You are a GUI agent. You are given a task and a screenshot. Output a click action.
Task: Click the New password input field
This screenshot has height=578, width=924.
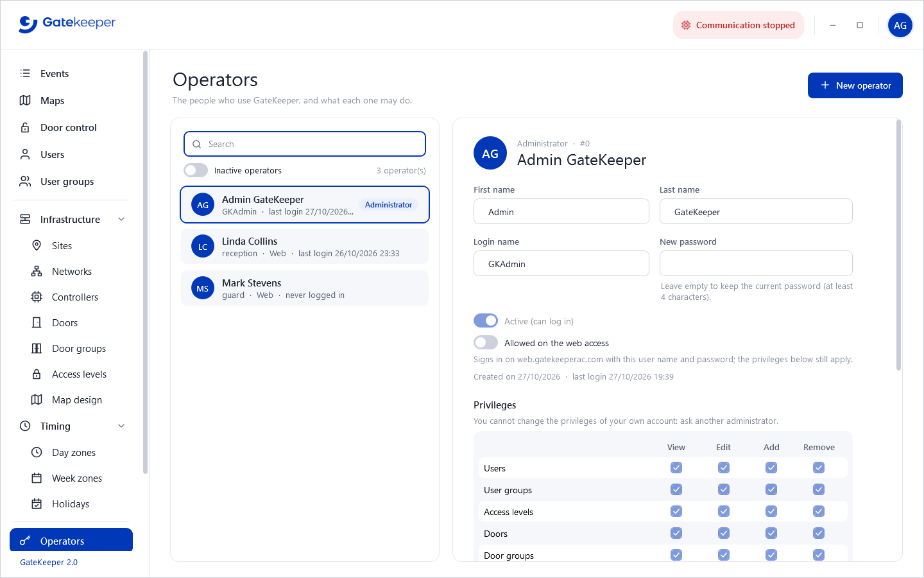pos(756,263)
